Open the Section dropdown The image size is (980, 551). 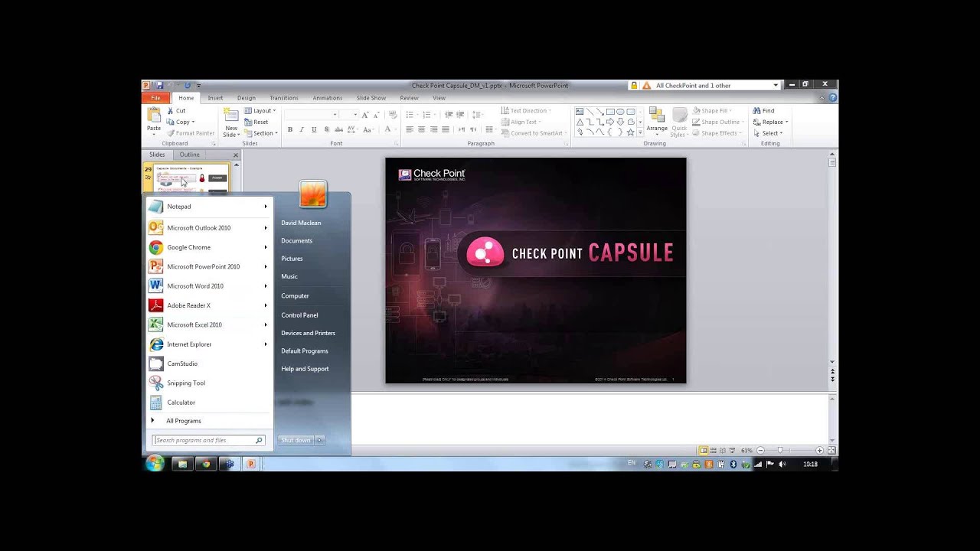point(260,133)
